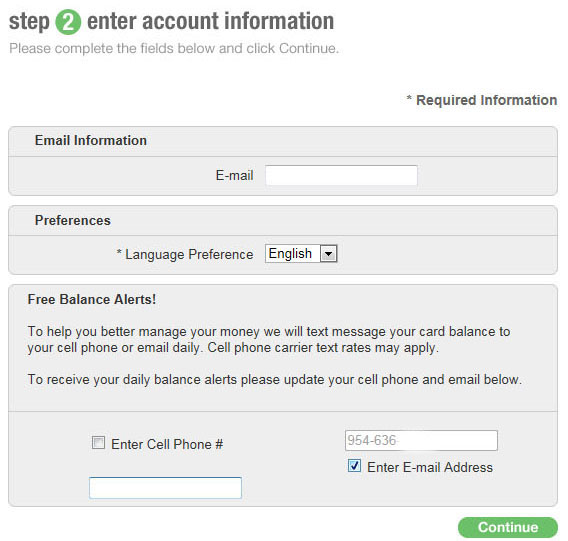The width and height of the screenshot is (568, 541).
Task: Click the enter account information title
Action: click(x=211, y=21)
